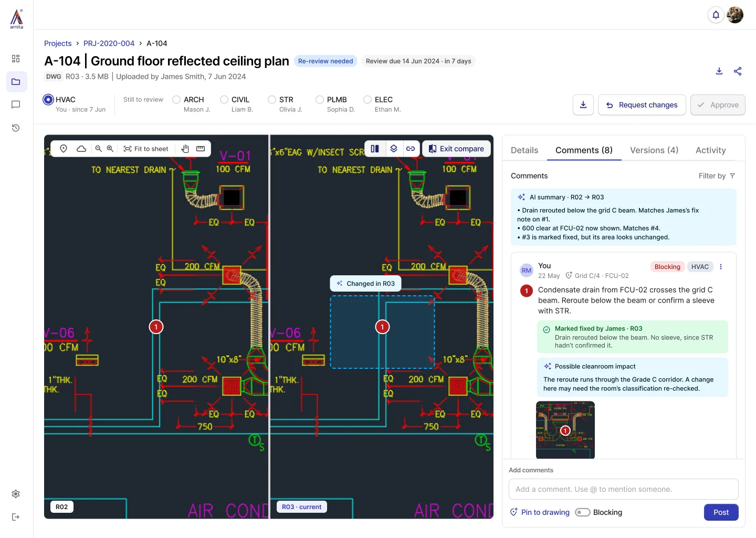The image size is (756, 538).
Task: Post the comment
Action: coord(721,512)
